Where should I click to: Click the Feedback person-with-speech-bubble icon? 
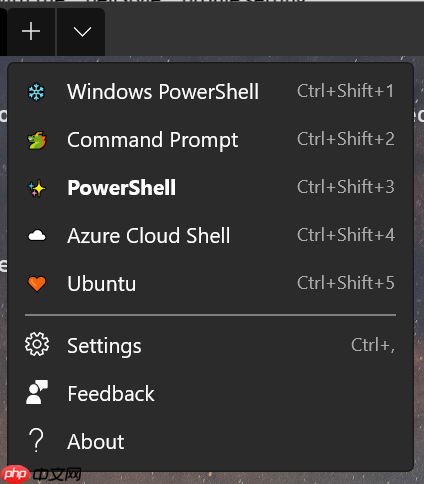[37, 392]
